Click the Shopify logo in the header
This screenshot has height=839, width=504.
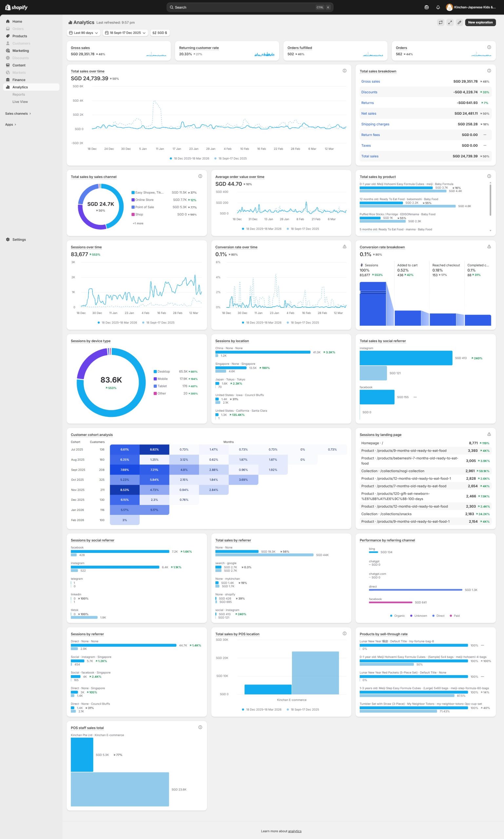[16, 8]
